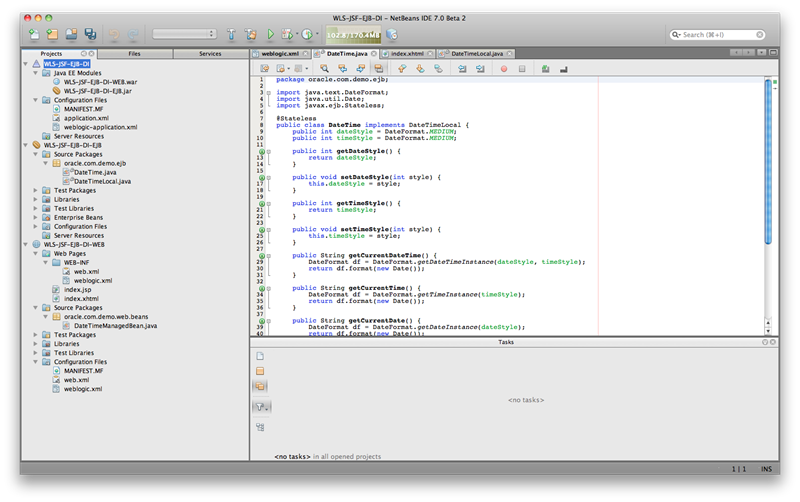Click the Search input field

pos(717,35)
